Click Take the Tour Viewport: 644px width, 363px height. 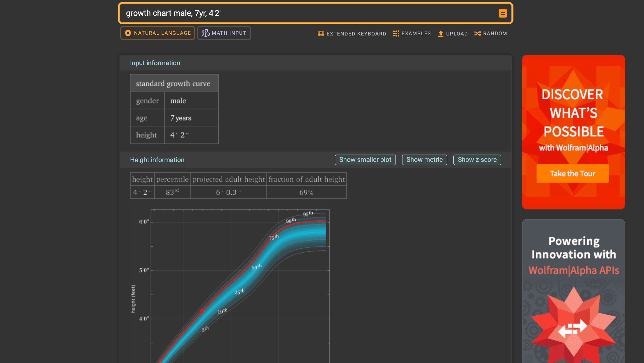573,173
